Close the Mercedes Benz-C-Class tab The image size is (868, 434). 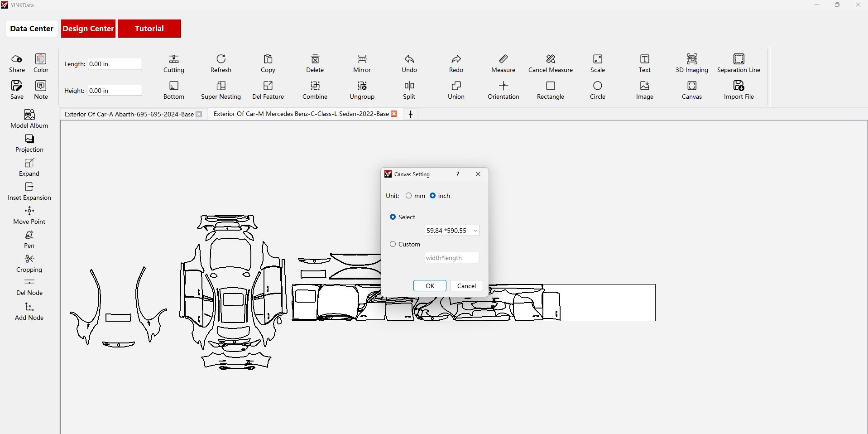click(394, 114)
